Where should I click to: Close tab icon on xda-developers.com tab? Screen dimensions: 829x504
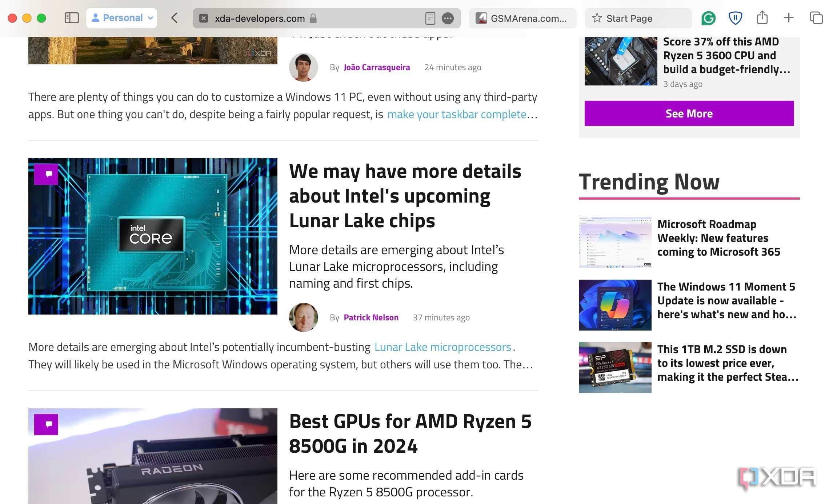pos(204,18)
